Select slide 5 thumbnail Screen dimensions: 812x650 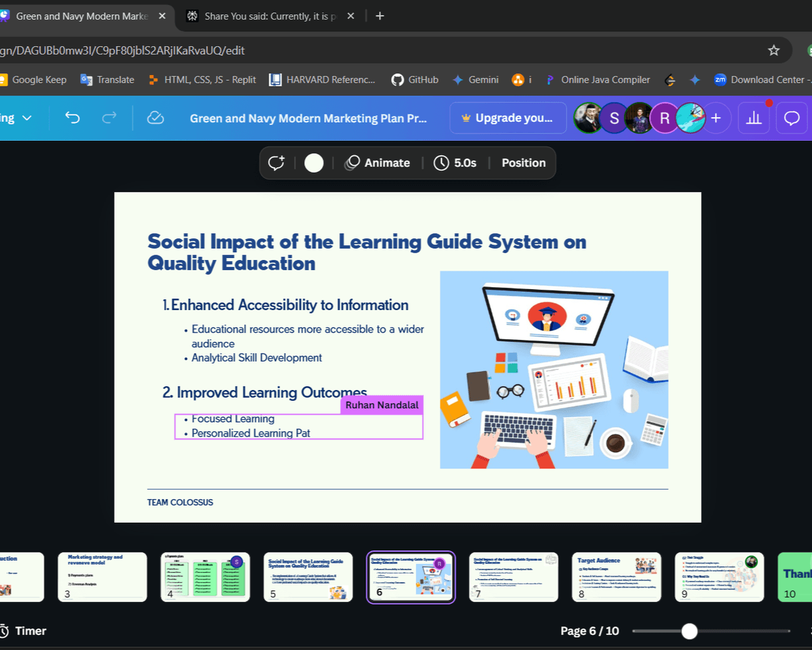point(308,577)
